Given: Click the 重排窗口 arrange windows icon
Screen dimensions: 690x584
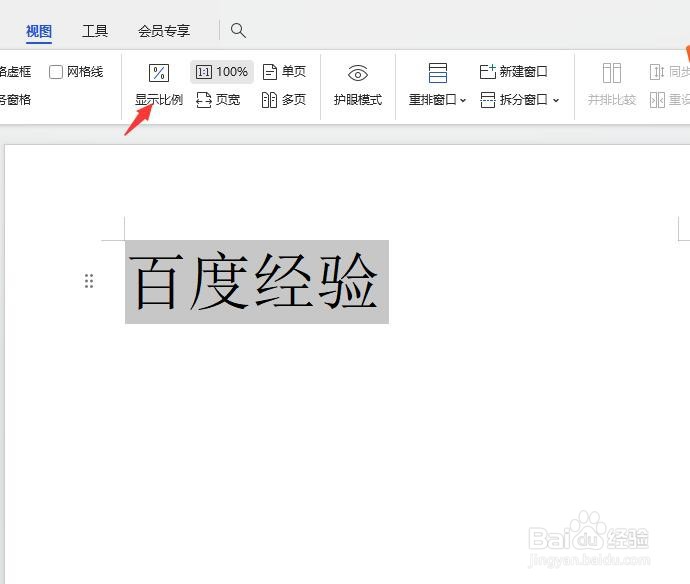Looking at the screenshot, I should (x=437, y=73).
